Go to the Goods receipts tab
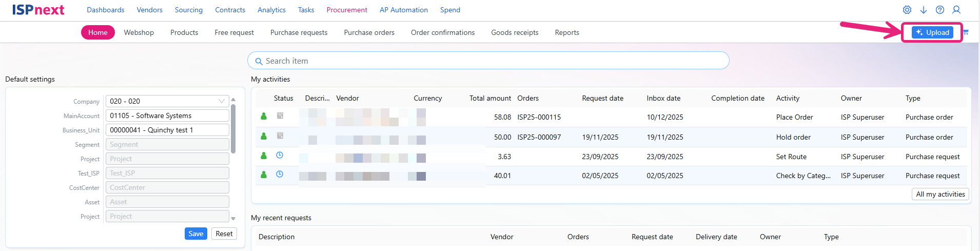This screenshot has width=980, height=251. (x=515, y=32)
